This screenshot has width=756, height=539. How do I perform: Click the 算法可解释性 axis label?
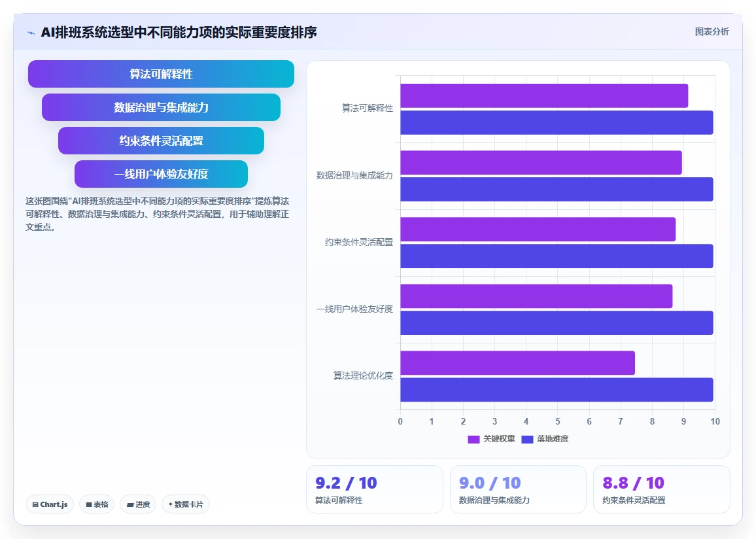368,108
